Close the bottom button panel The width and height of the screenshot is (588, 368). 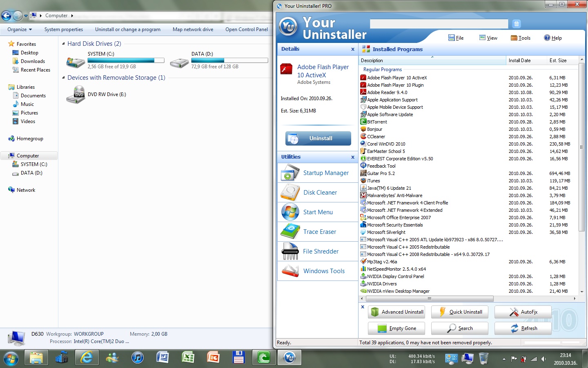(x=363, y=307)
